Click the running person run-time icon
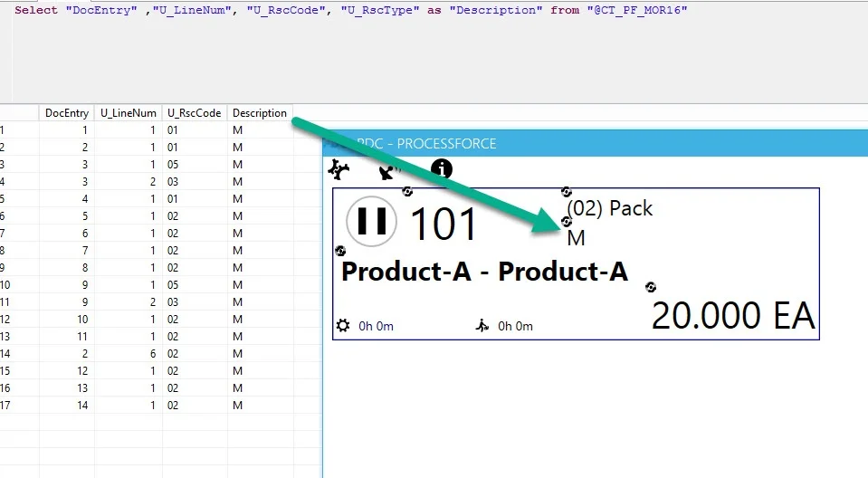Viewport: 868px width, 478px height. click(x=482, y=326)
